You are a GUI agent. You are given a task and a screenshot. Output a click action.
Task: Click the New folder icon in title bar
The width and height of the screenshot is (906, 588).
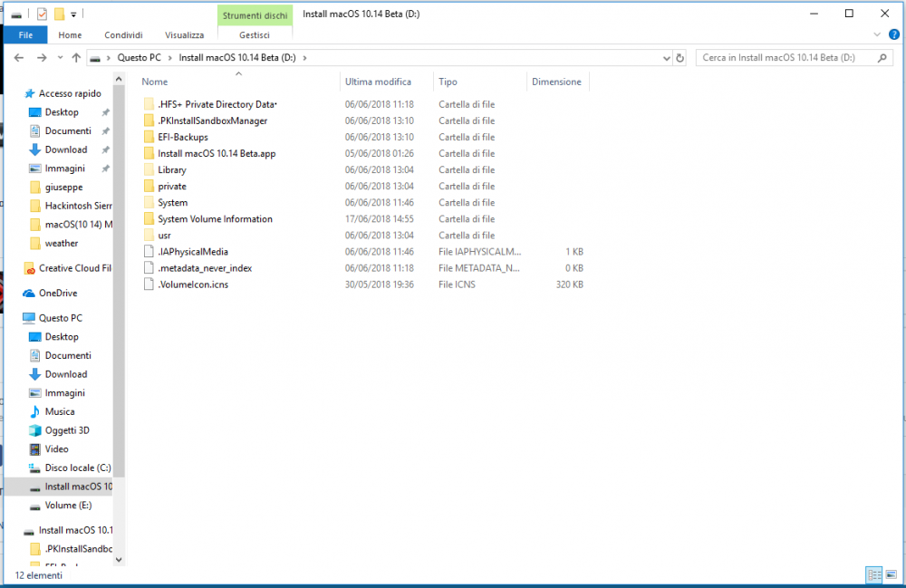click(x=59, y=14)
